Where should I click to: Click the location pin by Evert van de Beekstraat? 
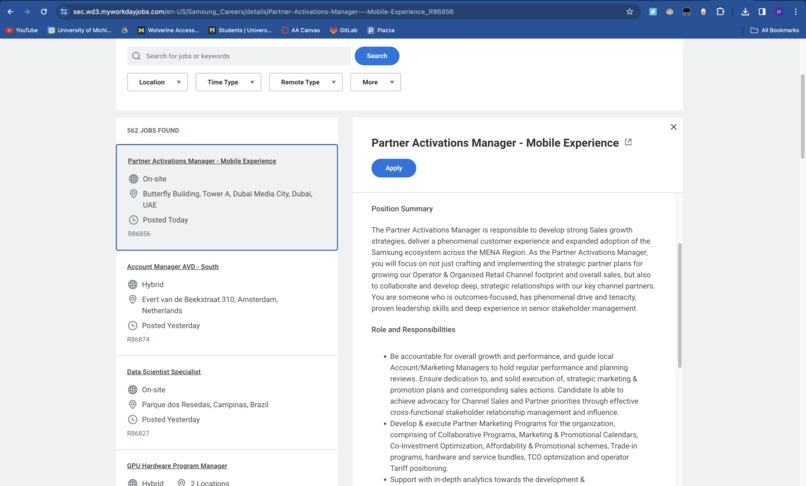(x=133, y=299)
